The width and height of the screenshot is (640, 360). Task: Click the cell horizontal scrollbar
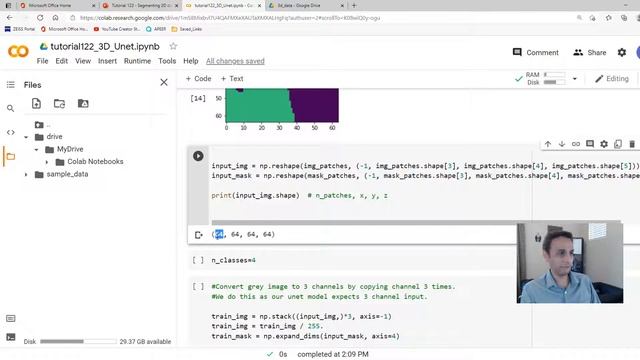416,222
